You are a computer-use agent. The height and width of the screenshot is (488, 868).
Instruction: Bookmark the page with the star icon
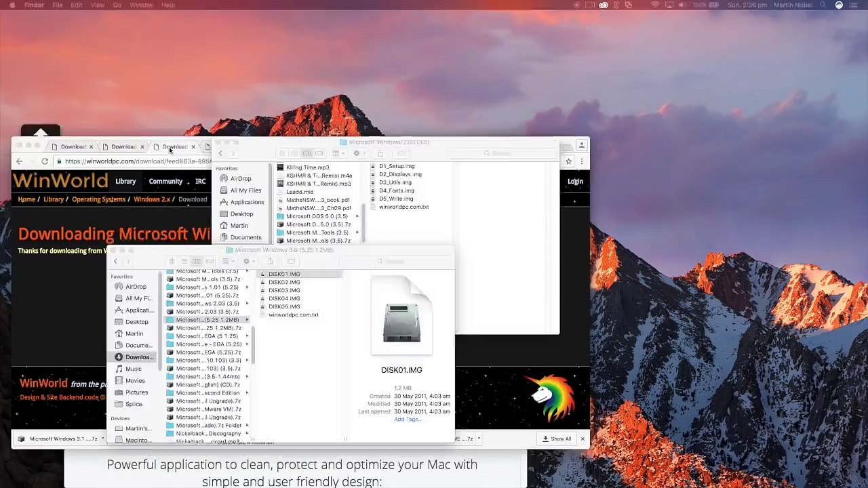(568, 161)
